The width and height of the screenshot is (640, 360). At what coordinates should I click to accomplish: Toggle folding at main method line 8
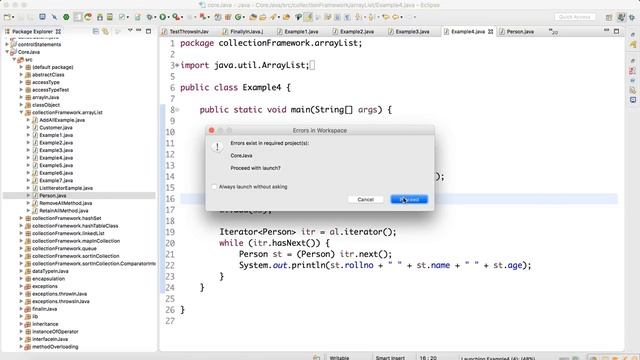click(178, 110)
